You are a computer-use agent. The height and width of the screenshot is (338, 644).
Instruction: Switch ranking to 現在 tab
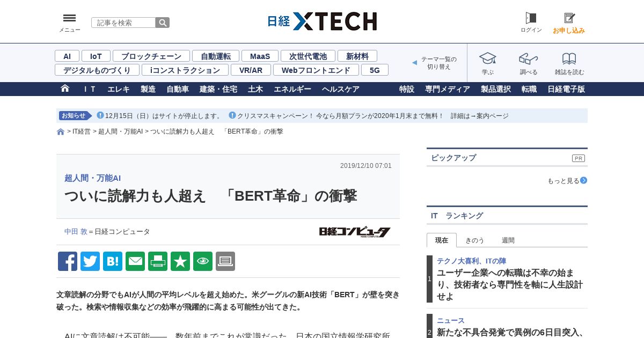(x=442, y=240)
